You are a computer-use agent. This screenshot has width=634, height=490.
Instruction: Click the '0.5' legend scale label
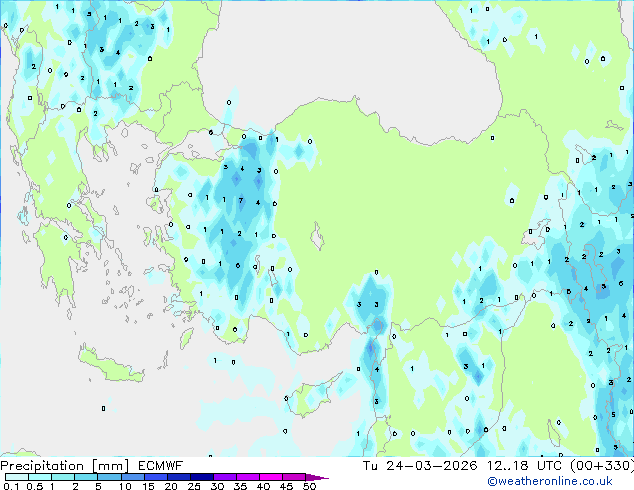[35, 486]
